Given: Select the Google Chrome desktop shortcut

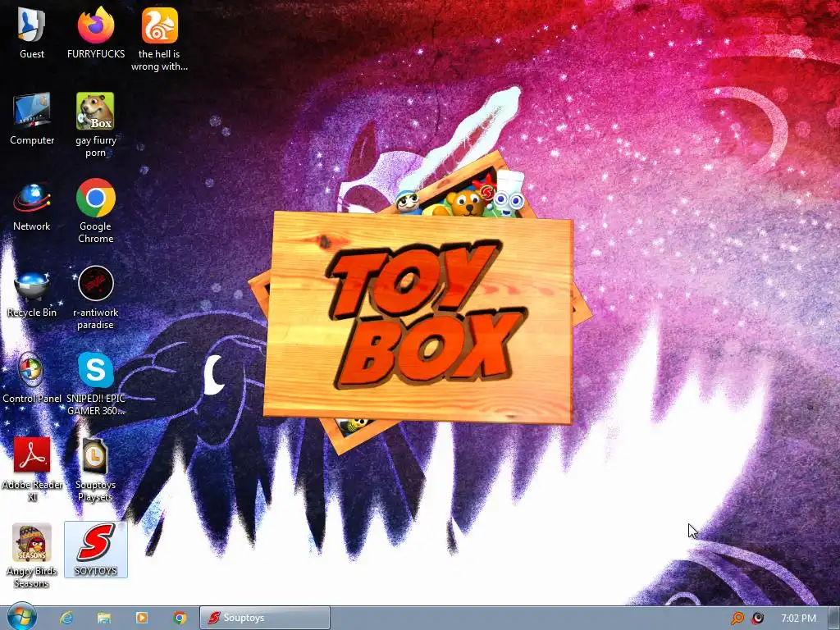Looking at the screenshot, I should 95,211.
